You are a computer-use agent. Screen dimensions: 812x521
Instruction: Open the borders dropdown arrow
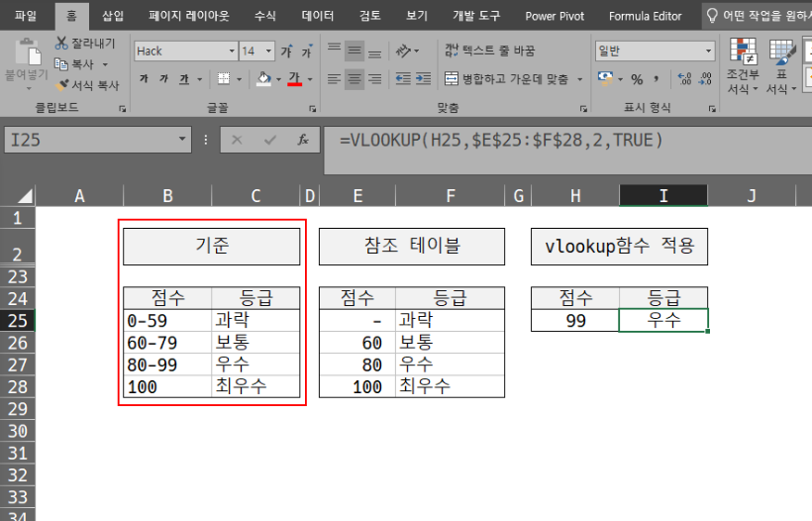(x=240, y=79)
